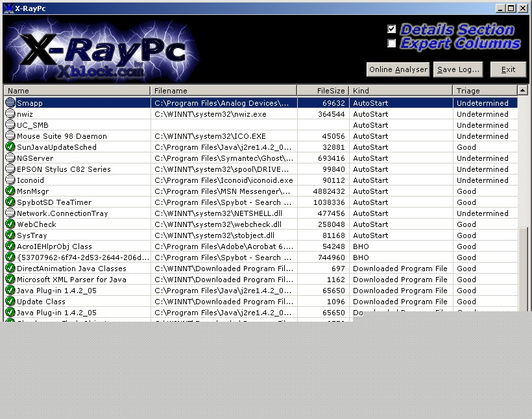The height and width of the screenshot is (419, 532).
Task: Click the icon beside Mouse Suite 98 Daemon
Action: (10, 136)
